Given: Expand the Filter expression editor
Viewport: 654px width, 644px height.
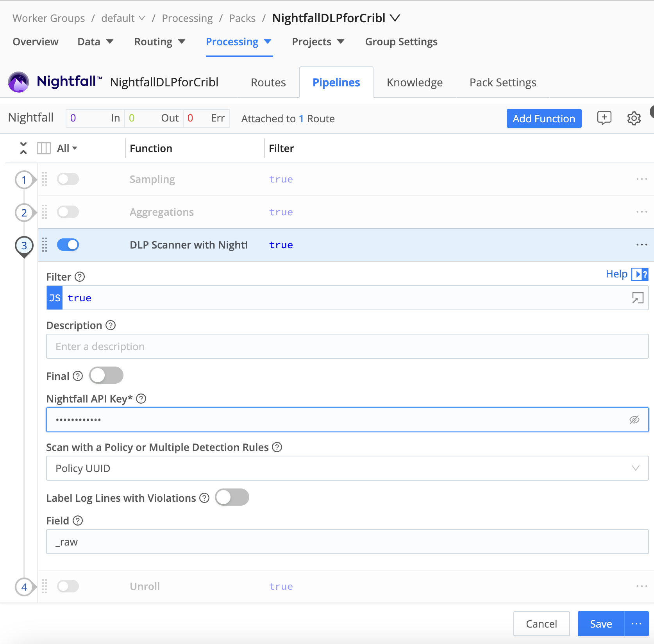Looking at the screenshot, I should [x=638, y=298].
